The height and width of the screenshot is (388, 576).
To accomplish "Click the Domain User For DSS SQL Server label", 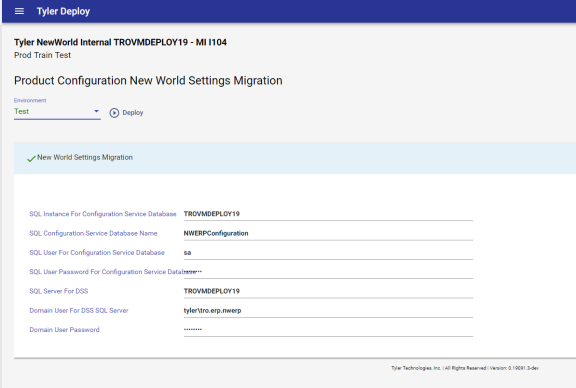I will coord(79,310).
